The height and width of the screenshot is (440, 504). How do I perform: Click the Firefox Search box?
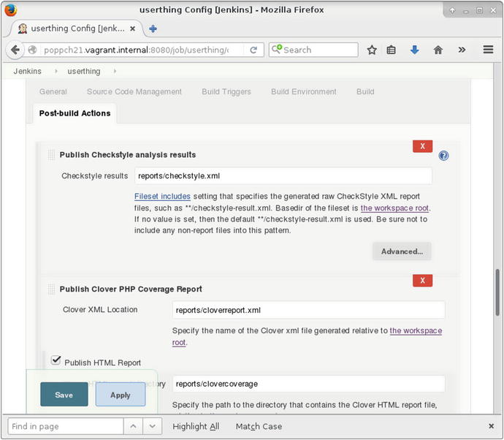coord(313,50)
